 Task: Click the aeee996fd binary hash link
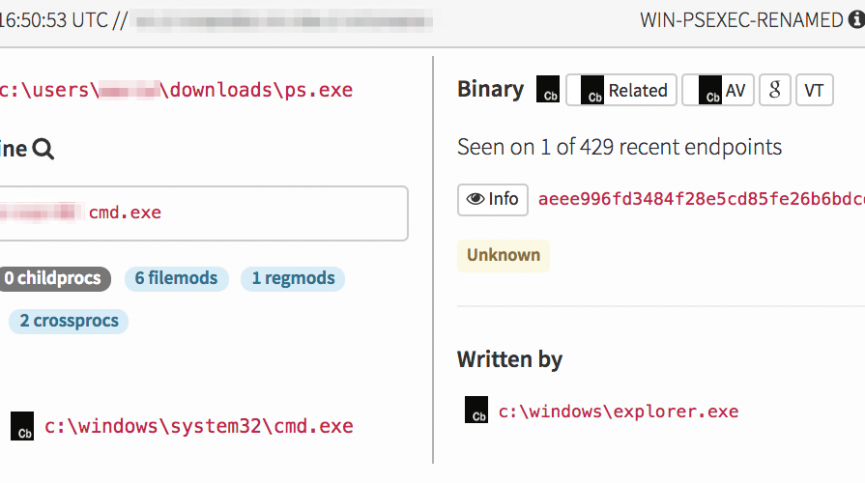pos(700,199)
